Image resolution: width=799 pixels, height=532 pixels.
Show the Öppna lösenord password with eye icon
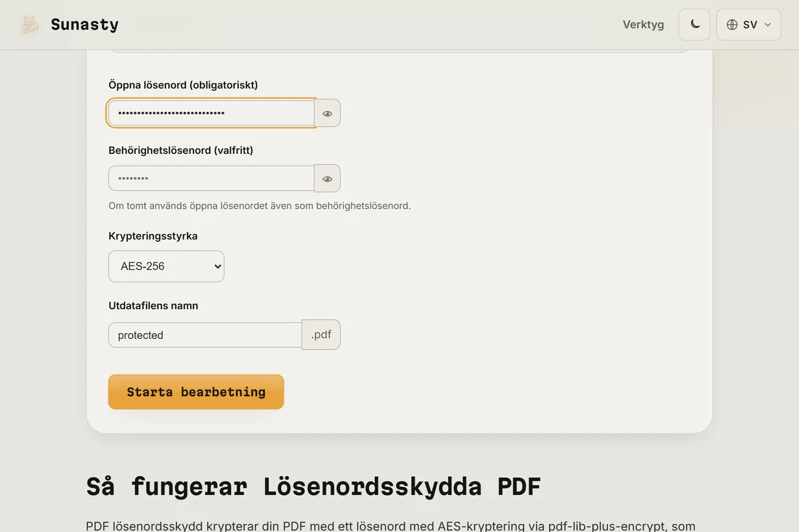pos(327,113)
